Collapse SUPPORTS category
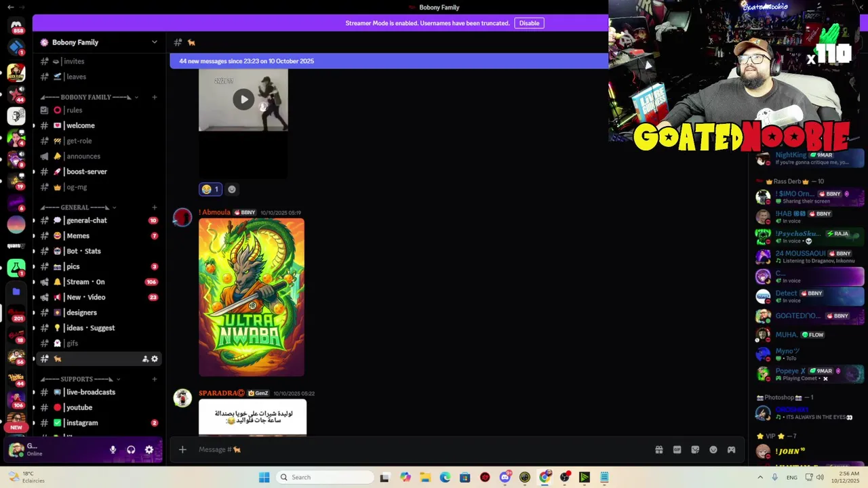868x488 pixels. click(81, 379)
